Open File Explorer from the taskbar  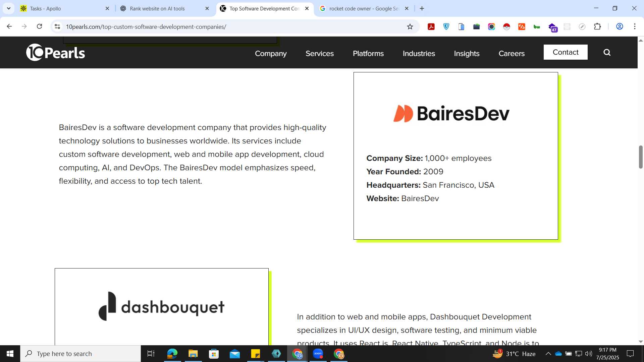(193, 354)
